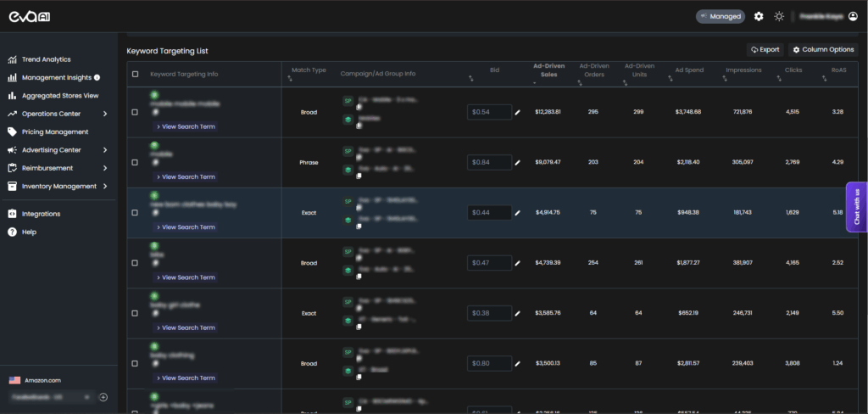This screenshot has width=868, height=414.
Task: Click the Management Insights info icon
Action: (97, 78)
